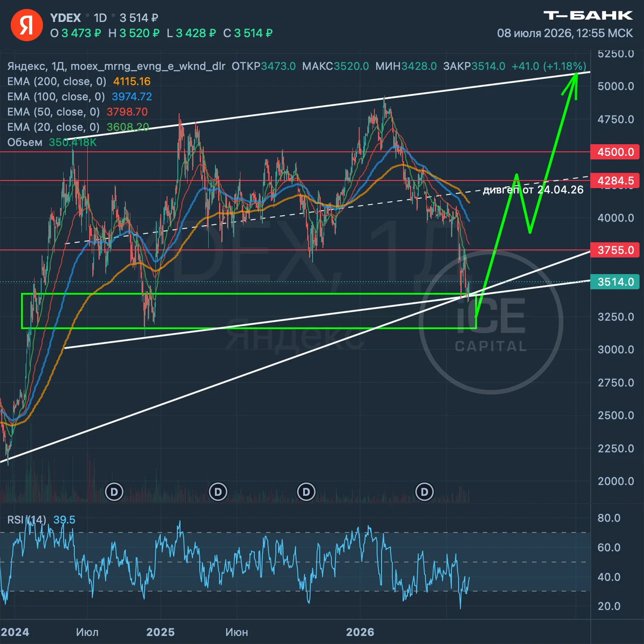Select the RSI (14) indicator label
Viewport: 644px width, 644px height.
tap(26, 519)
